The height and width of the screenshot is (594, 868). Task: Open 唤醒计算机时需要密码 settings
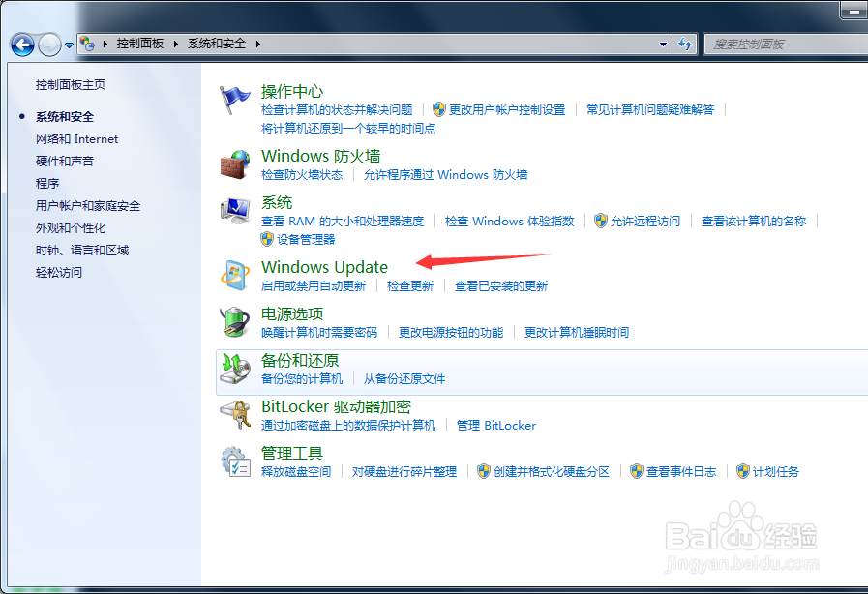click(317, 333)
